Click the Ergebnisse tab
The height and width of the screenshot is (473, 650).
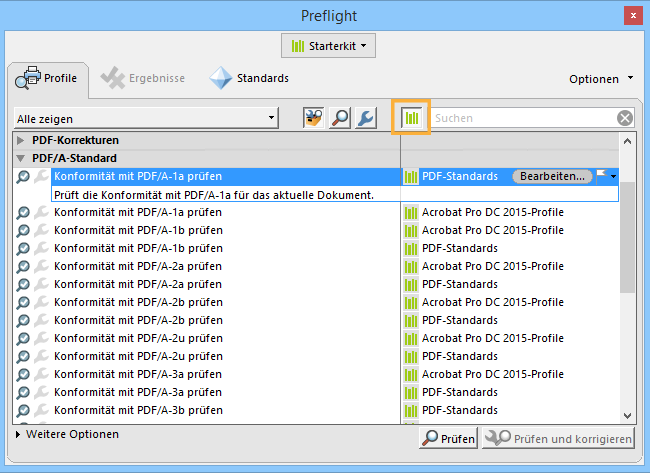point(145,78)
